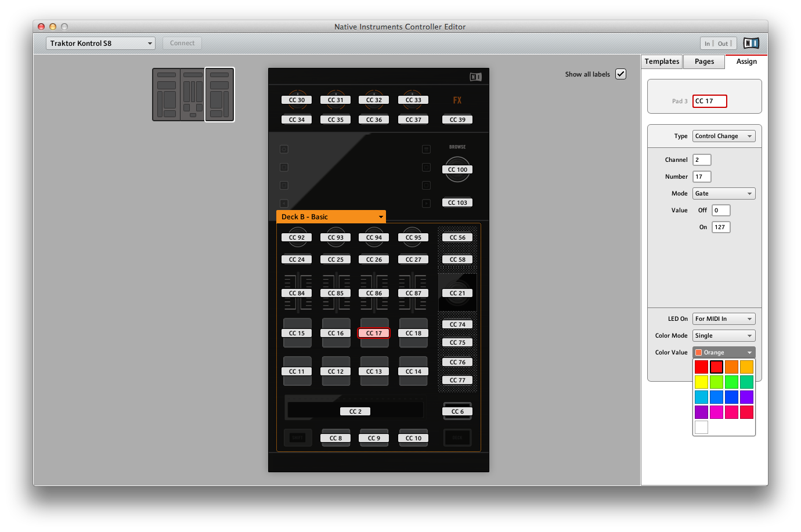Screen dimensions: 801x532
Task: Select the CC 87 fader
Action: (x=413, y=293)
